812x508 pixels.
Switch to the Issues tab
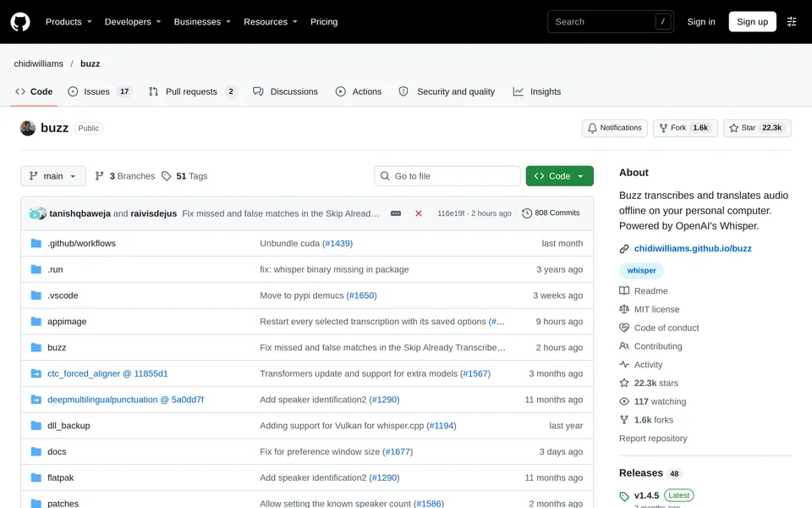100,91
